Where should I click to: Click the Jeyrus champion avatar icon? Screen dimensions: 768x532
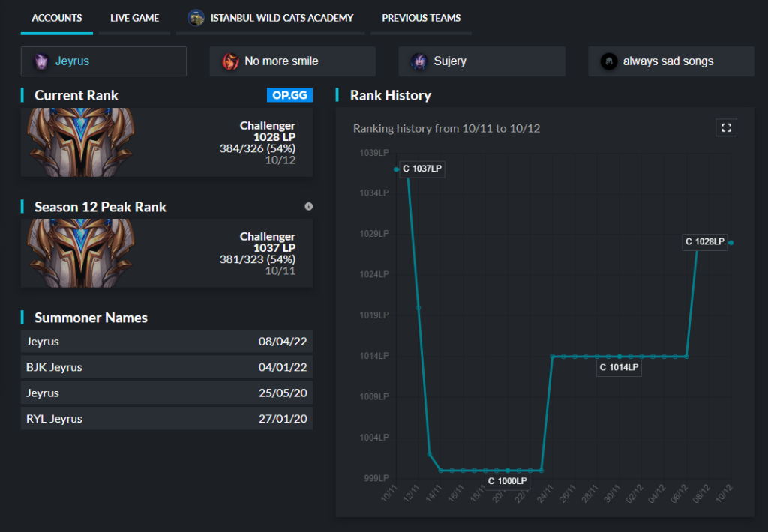click(x=41, y=61)
